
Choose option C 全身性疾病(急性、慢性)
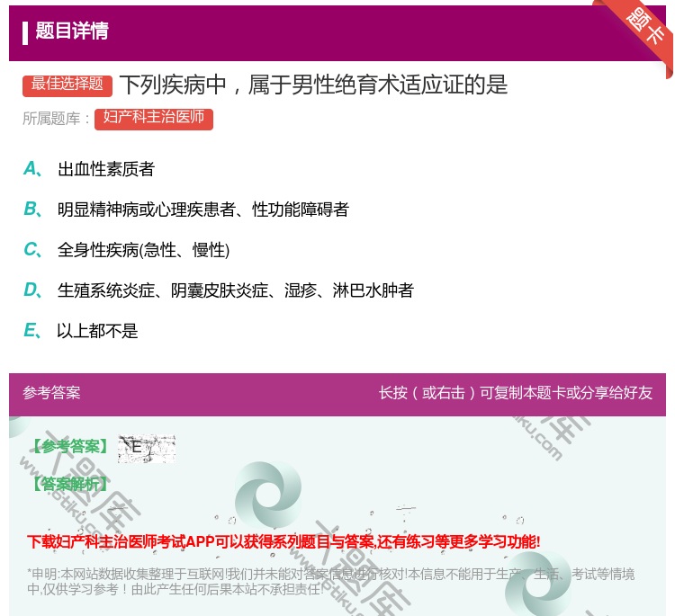point(126,250)
